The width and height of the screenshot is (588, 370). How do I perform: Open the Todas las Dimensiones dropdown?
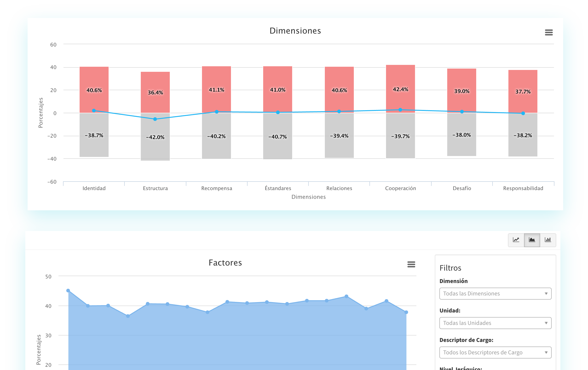(495, 294)
